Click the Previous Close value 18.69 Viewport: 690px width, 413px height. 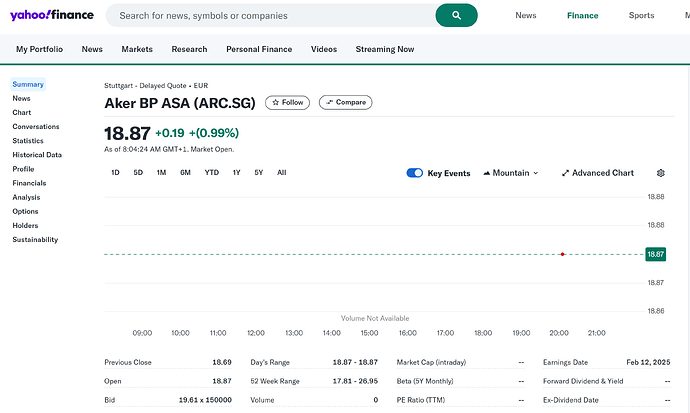(222, 362)
